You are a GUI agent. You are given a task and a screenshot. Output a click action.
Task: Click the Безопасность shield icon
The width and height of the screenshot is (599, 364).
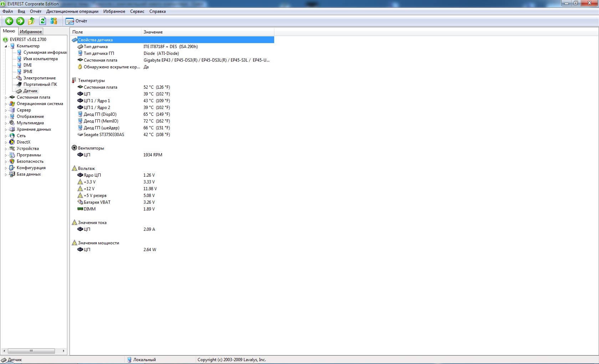point(12,161)
